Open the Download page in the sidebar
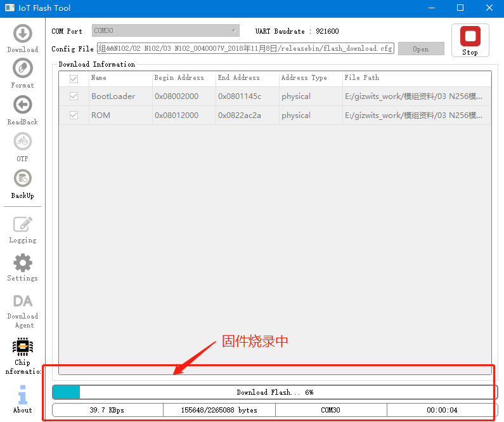The height and width of the screenshot is (422, 504). 22,39
